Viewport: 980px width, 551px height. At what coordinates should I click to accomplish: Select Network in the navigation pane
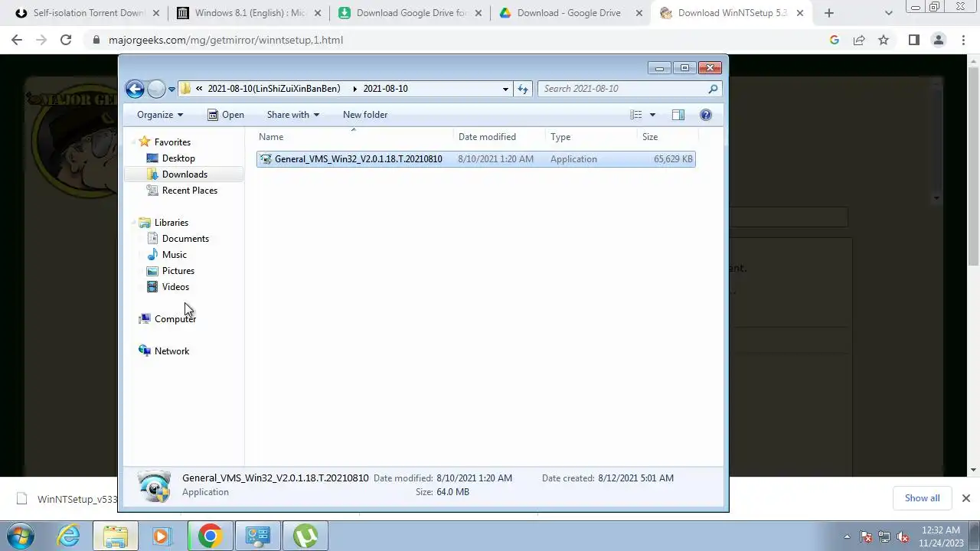tap(171, 351)
